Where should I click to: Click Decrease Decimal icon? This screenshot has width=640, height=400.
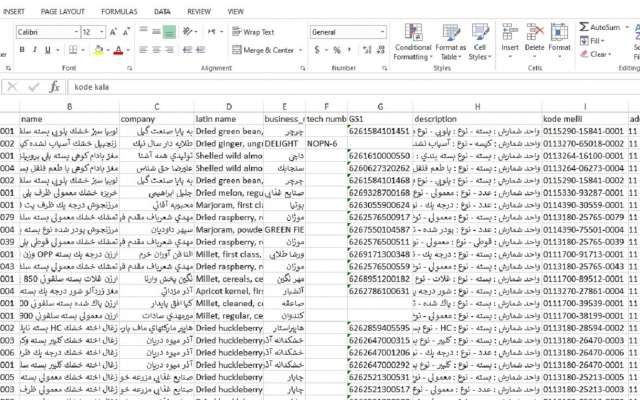[380, 50]
